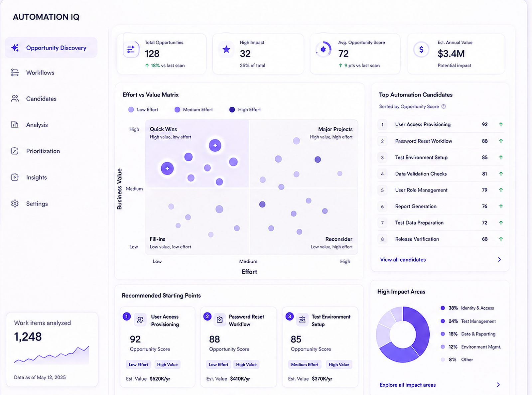
Task: Open the Explore all impact areas link
Action: (x=408, y=385)
